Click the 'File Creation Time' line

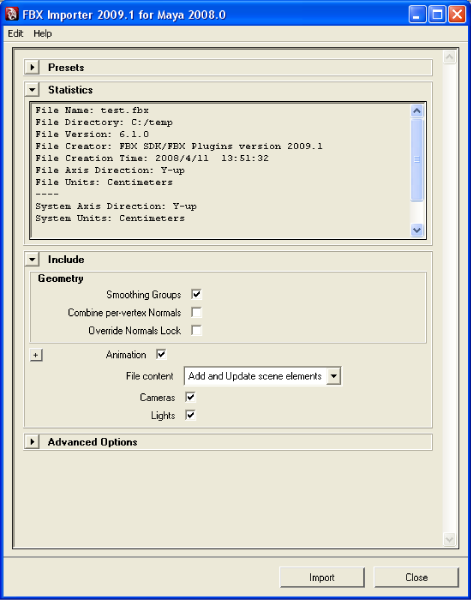click(152, 158)
